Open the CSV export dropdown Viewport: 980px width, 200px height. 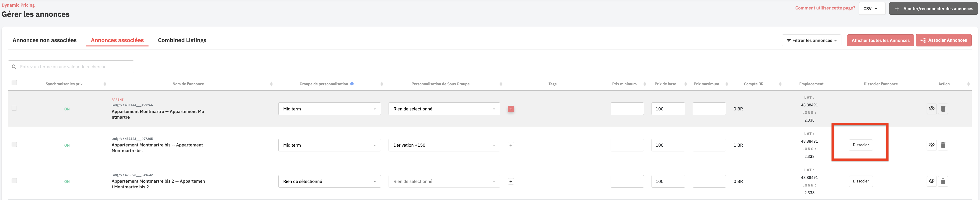[872, 9]
